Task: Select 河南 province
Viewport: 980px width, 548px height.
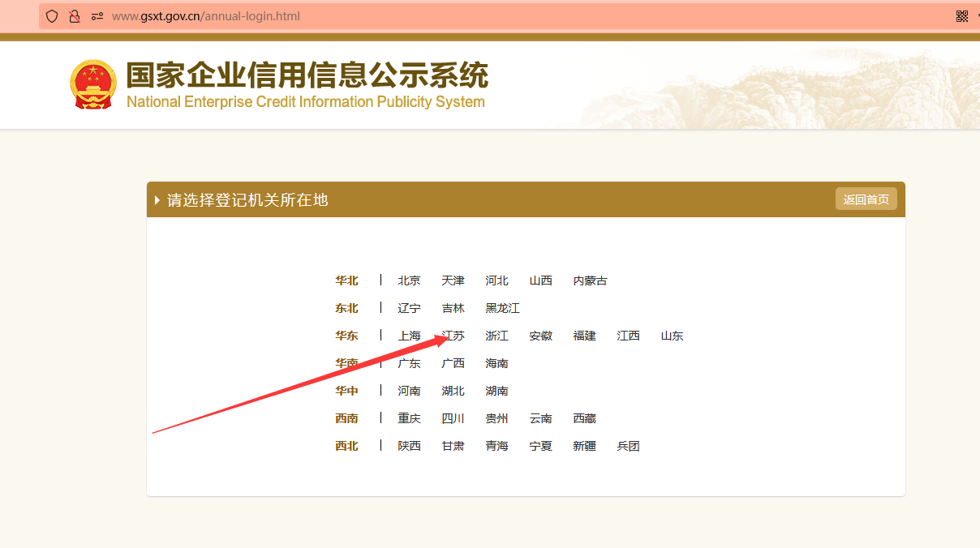Action: (x=410, y=391)
